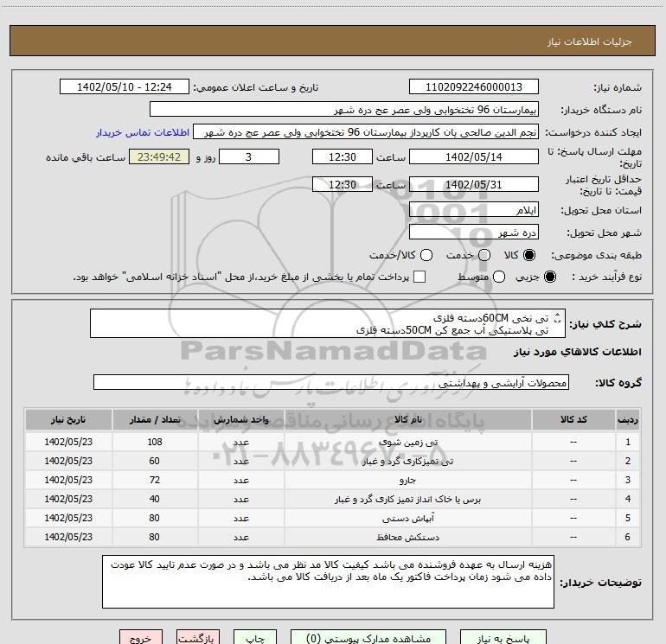Viewport: 666px width, 644px height.
Task: Click the برس یا خاک انداز item
Action: pyautogui.click(x=407, y=500)
